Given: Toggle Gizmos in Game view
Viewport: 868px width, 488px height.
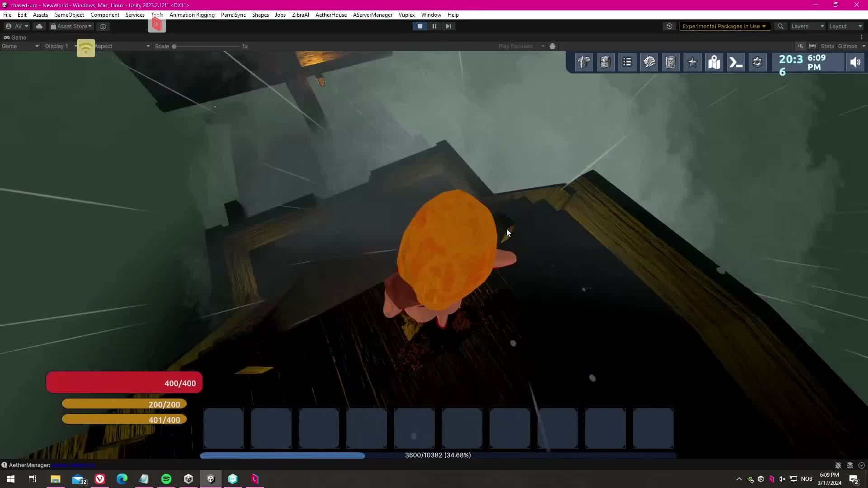Looking at the screenshot, I should 847,46.
